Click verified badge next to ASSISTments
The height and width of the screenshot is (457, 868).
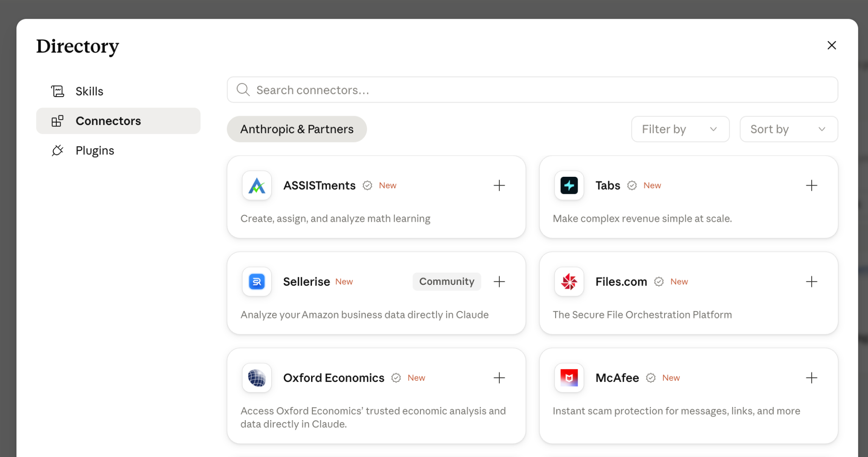click(x=367, y=185)
